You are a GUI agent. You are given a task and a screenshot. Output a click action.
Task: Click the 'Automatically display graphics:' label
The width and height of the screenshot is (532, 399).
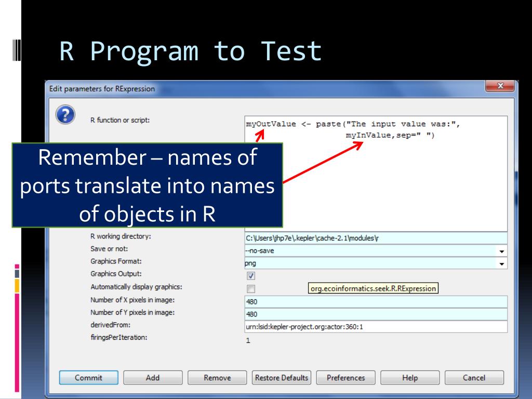point(136,287)
